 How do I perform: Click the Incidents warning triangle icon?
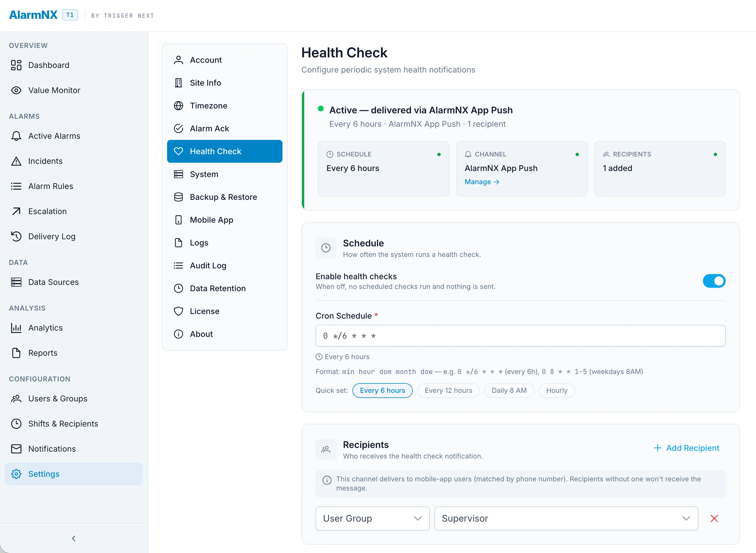coord(16,161)
